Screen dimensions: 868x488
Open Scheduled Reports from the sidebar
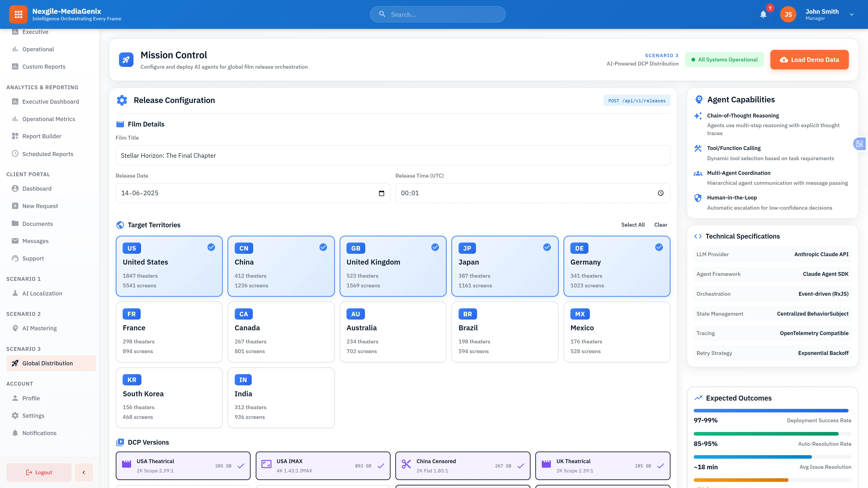pyautogui.click(x=48, y=154)
